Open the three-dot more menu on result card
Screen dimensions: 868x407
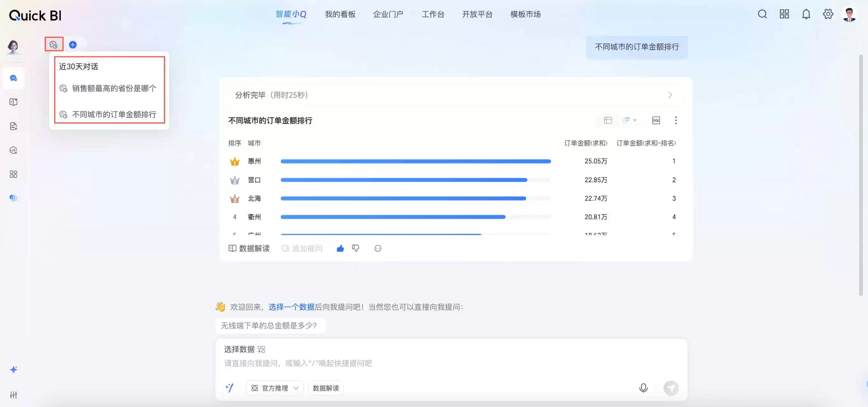pyautogui.click(x=676, y=120)
